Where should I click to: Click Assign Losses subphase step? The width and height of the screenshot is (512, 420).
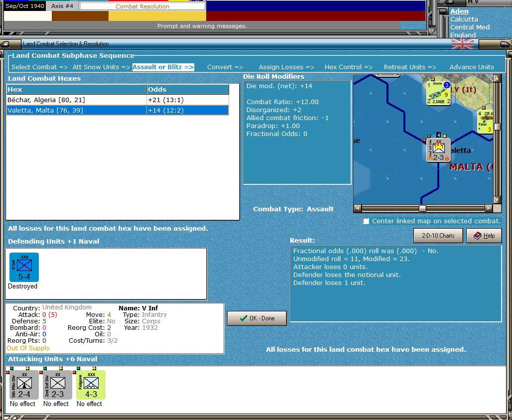(x=286, y=67)
